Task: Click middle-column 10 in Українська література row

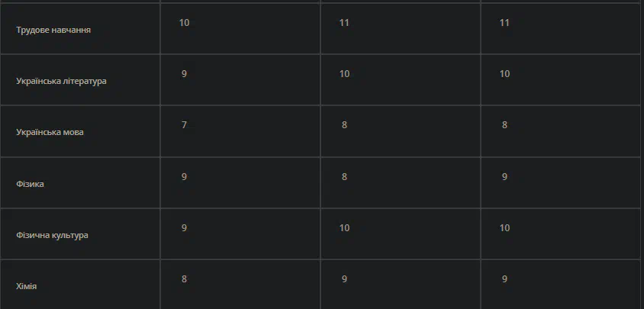Action: point(344,74)
